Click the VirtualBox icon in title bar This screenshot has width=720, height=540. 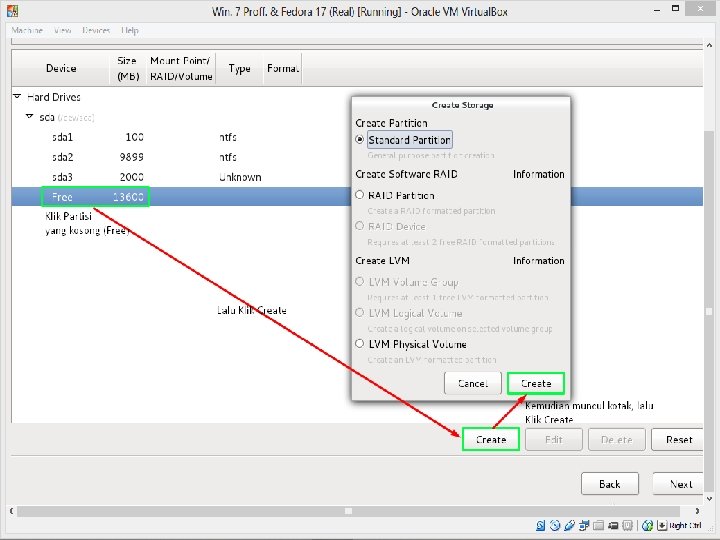click(12, 11)
